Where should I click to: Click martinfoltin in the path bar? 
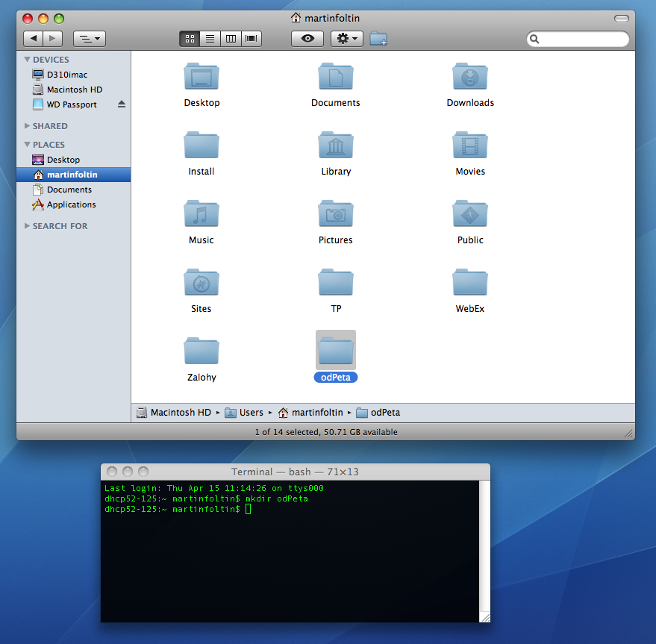pos(311,413)
